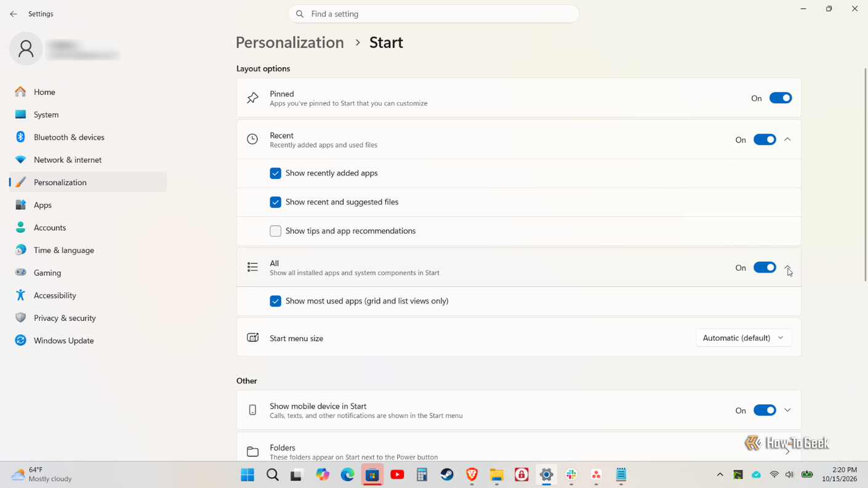Image resolution: width=868 pixels, height=488 pixels.
Task: Check Show tips and app recommendations
Action: pyautogui.click(x=275, y=231)
